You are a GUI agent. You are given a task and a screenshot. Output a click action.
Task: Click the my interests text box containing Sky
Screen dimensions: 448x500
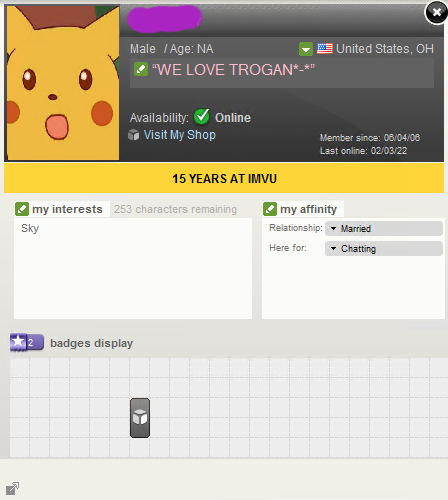coord(133,268)
